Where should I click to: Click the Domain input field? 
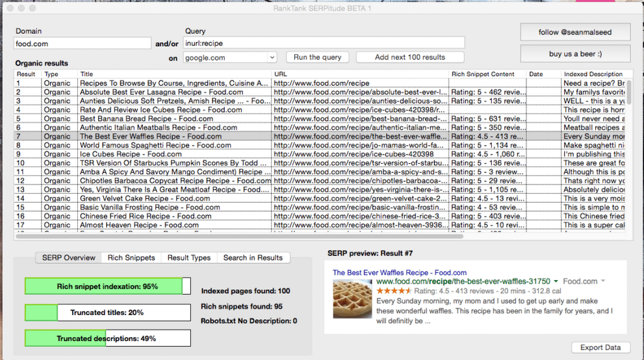point(83,44)
